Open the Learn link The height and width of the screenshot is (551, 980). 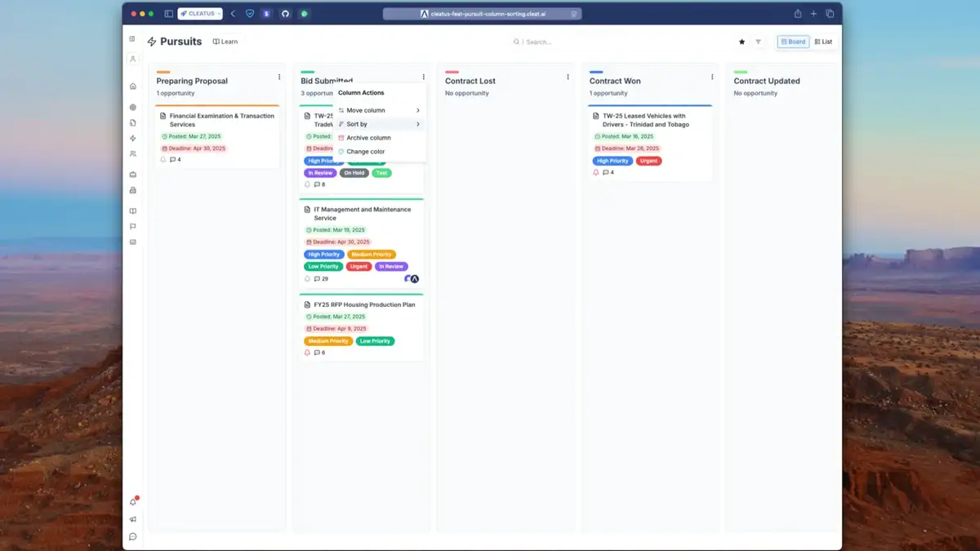tap(225, 42)
